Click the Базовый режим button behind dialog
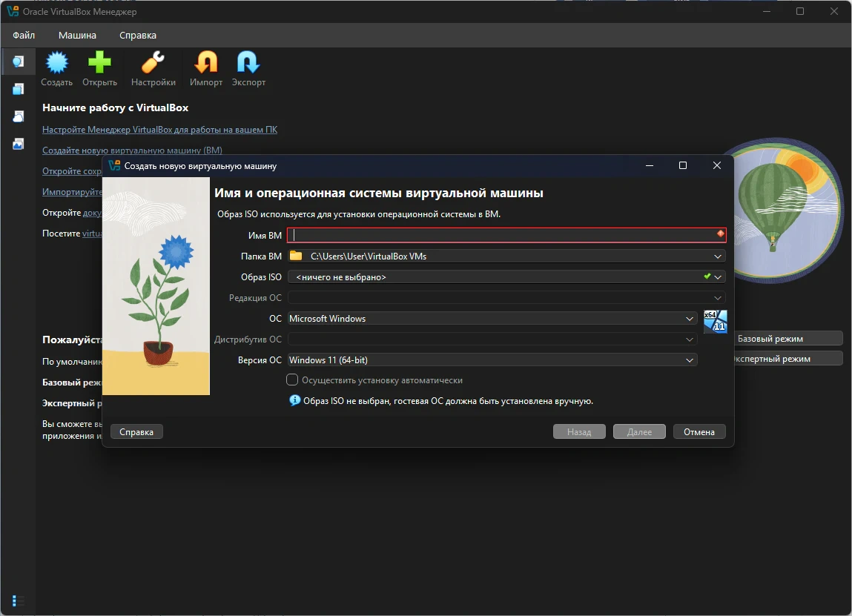This screenshot has width=852, height=616. click(788, 339)
